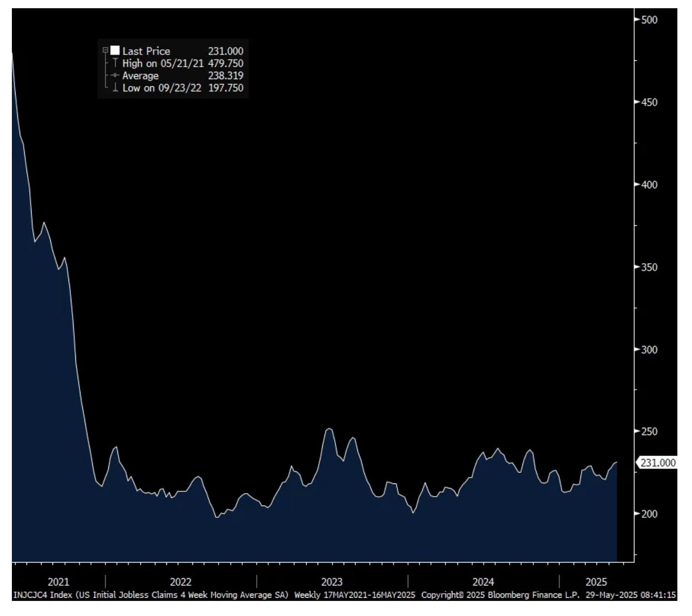Click the 2025 label on time axis
692x616 pixels.
click(x=596, y=582)
